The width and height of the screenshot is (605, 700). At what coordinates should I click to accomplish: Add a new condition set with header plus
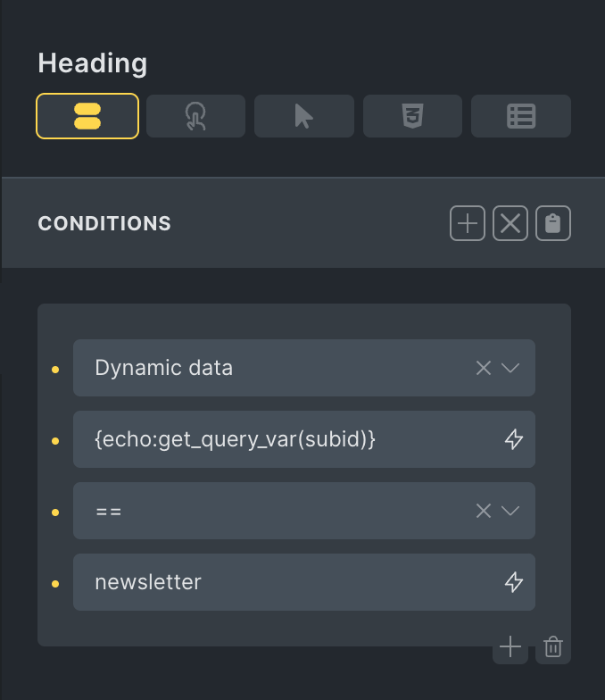[x=467, y=223]
